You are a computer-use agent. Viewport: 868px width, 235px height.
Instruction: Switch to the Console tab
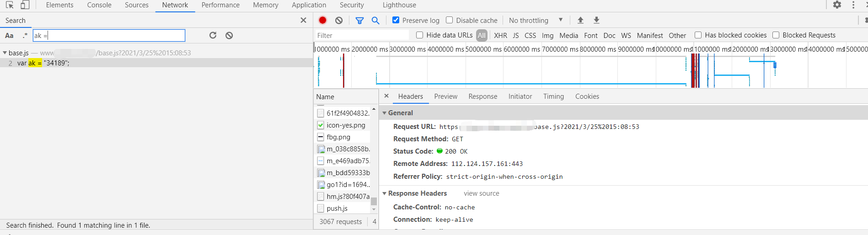coord(99,5)
